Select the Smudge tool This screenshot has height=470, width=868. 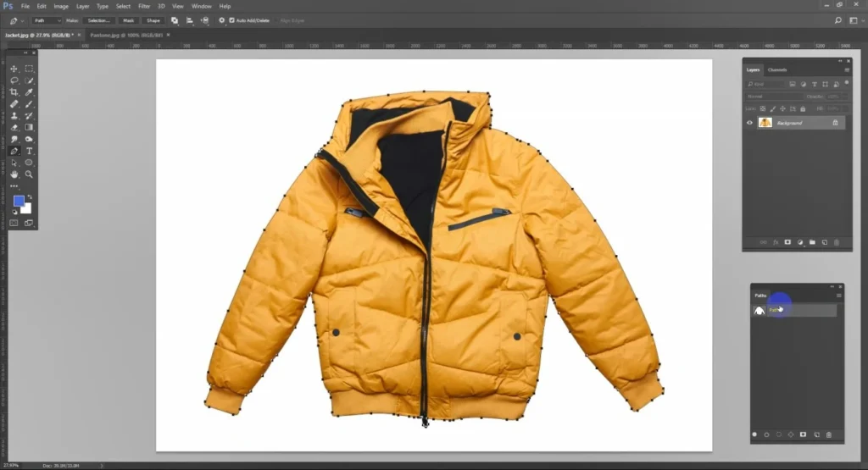[x=14, y=140]
